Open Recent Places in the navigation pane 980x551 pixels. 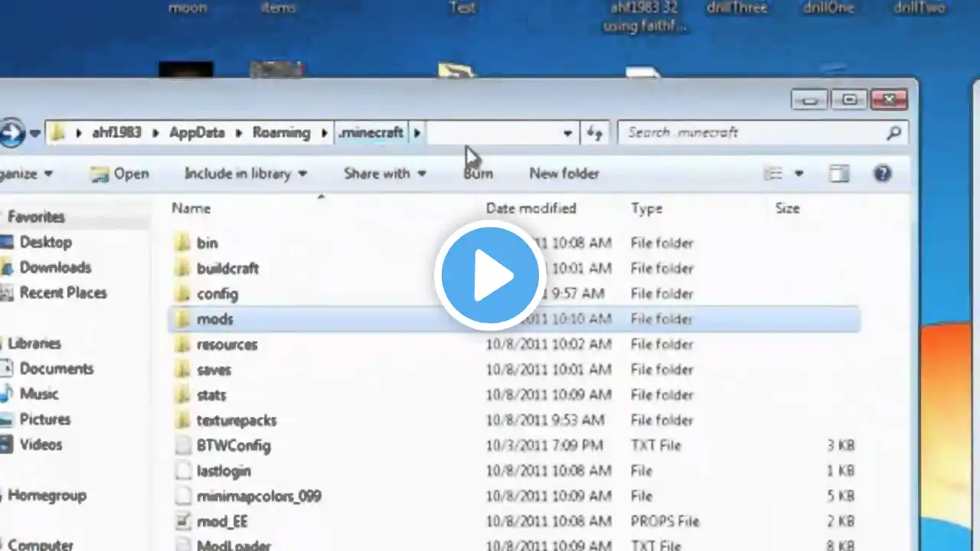(x=63, y=293)
